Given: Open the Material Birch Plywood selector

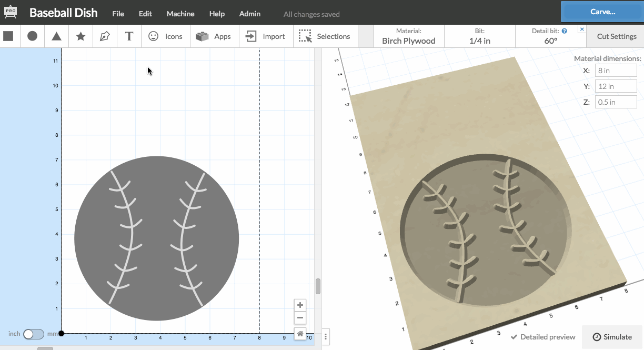Looking at the screenshot, I should [408, 36].
